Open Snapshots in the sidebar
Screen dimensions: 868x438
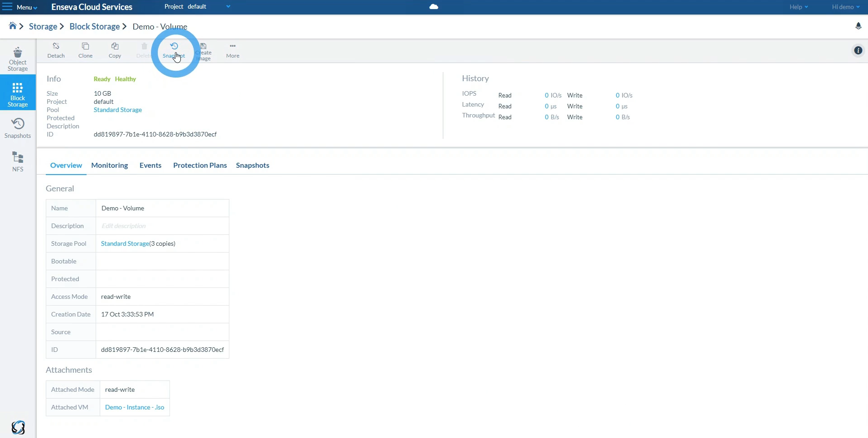(18, 128)
